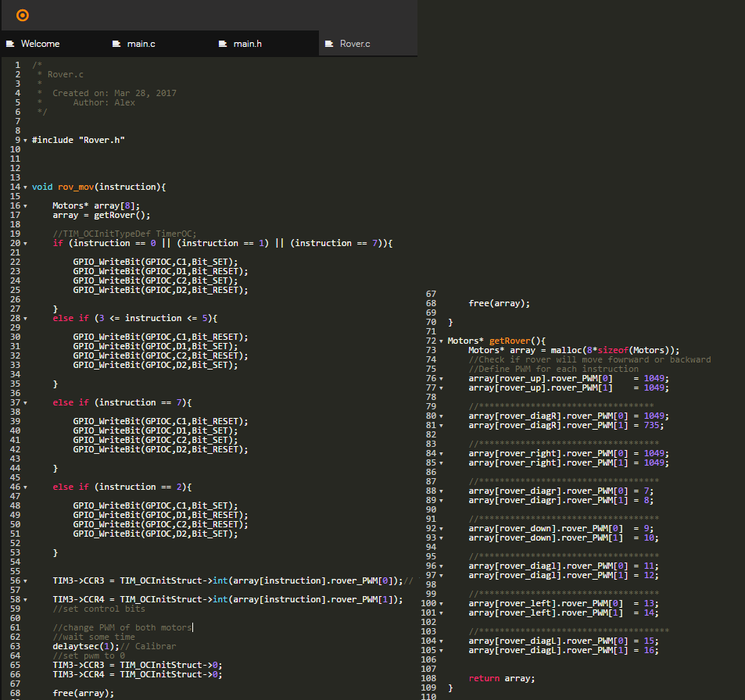
Task: Fold the else-if block at line 28
Action: 25,319
